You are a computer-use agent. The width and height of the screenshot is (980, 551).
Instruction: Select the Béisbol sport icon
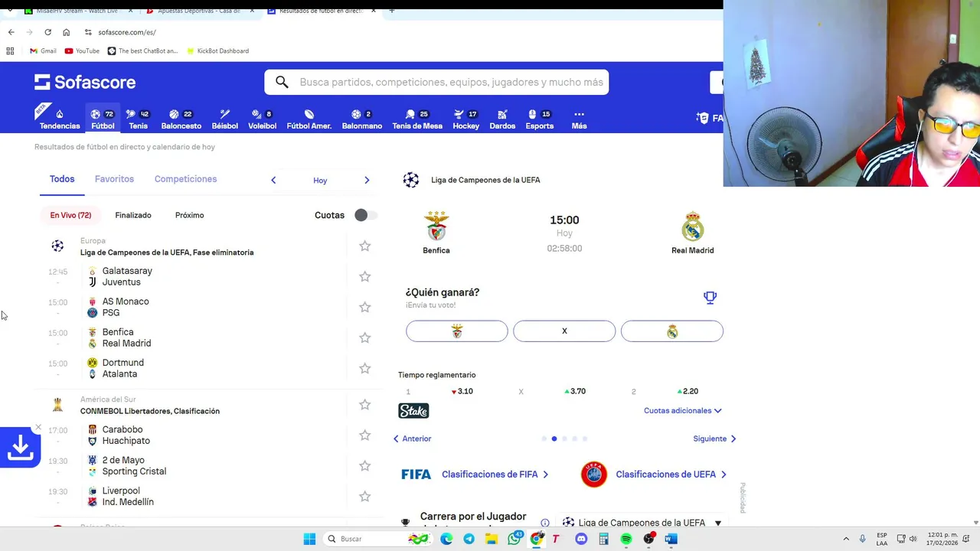(224, 119)
